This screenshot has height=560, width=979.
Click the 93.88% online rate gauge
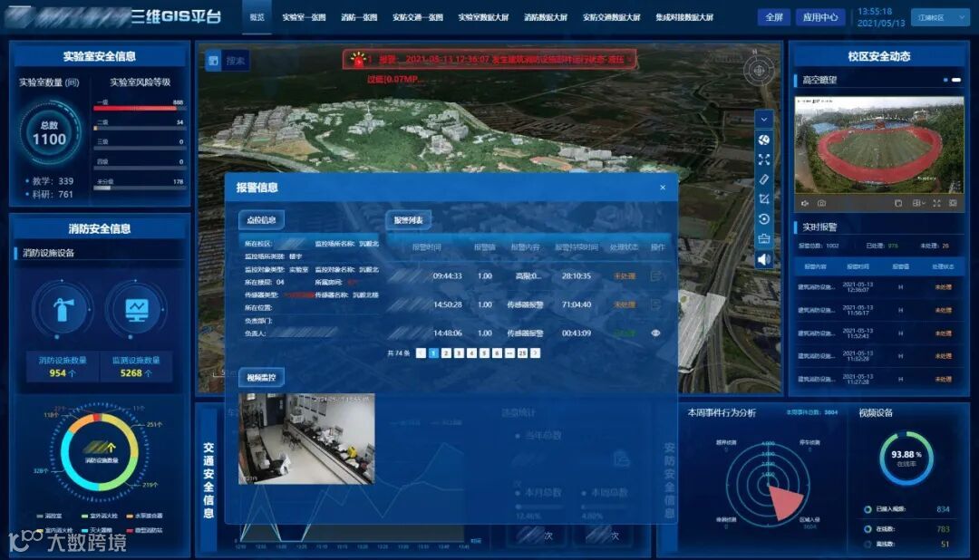pos(906,459)
